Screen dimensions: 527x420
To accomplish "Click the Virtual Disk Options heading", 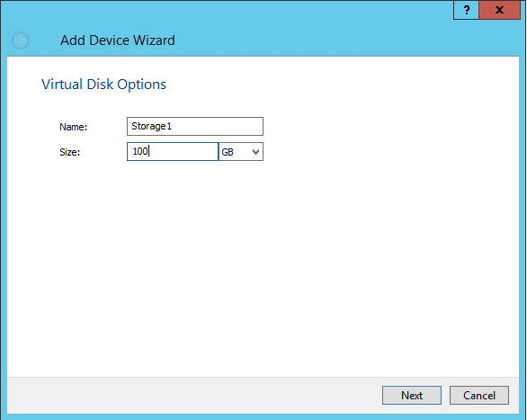I will [103, 85].
